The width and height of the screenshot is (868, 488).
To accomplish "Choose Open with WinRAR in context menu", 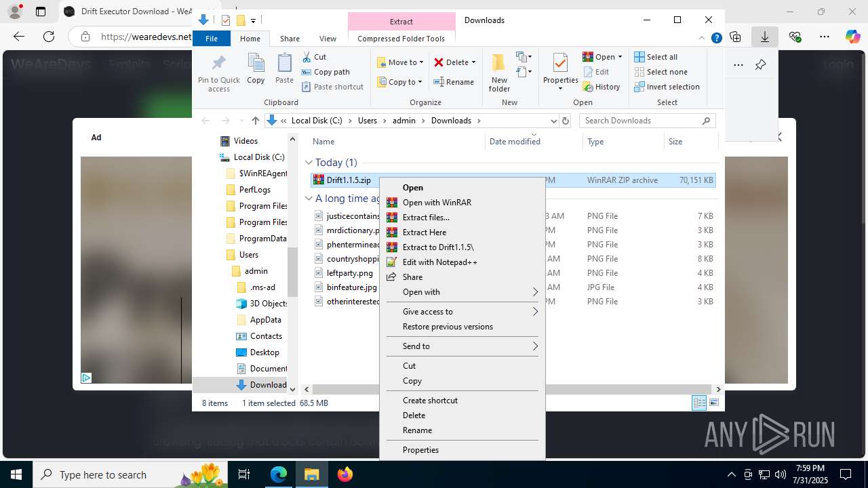I will (x=462, y=203).
